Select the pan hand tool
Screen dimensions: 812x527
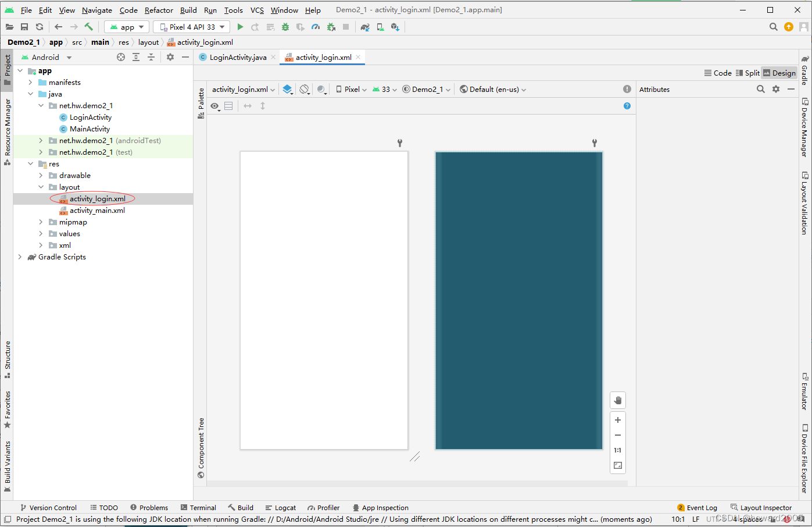coord(618,400)
